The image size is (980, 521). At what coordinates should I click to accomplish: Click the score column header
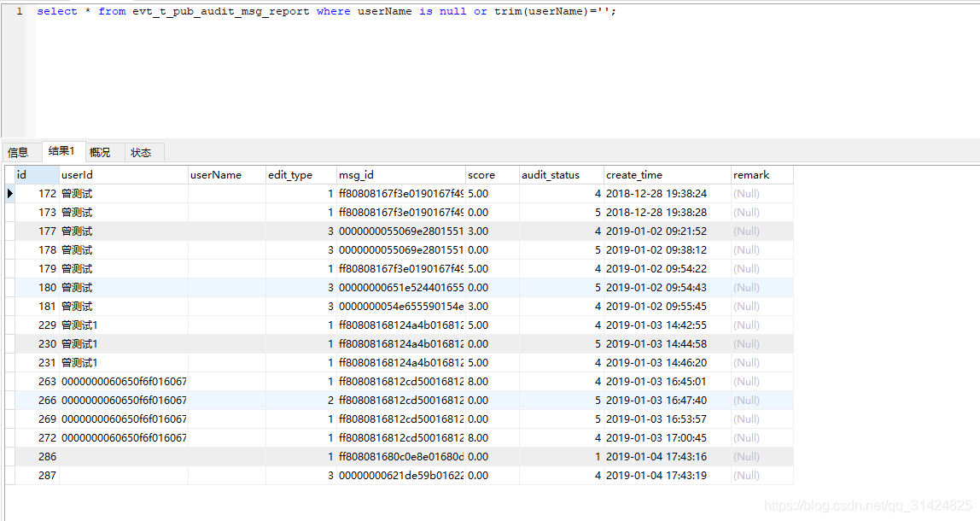point(493,175)
